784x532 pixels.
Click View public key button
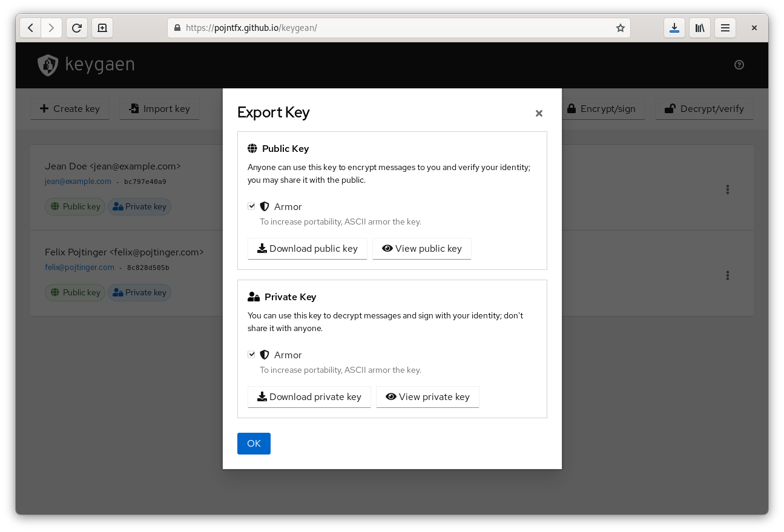pos(422,249)
